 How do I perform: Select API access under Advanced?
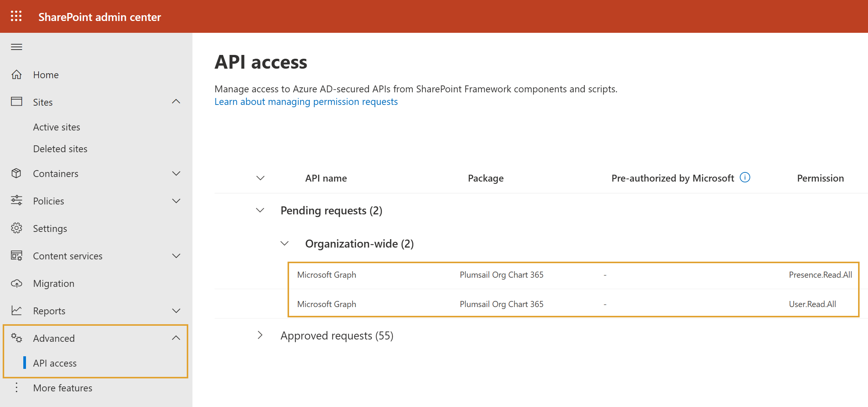(x=55, y=363)
